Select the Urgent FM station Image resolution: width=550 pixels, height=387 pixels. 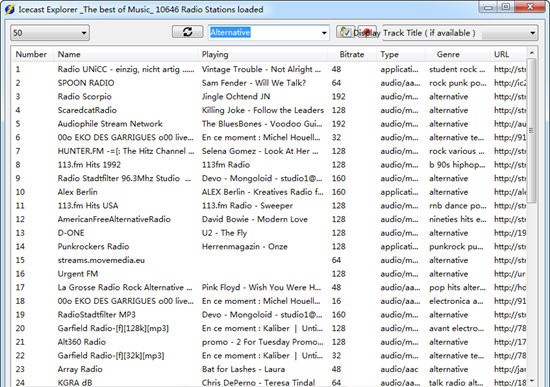click(x=269, y=274)
